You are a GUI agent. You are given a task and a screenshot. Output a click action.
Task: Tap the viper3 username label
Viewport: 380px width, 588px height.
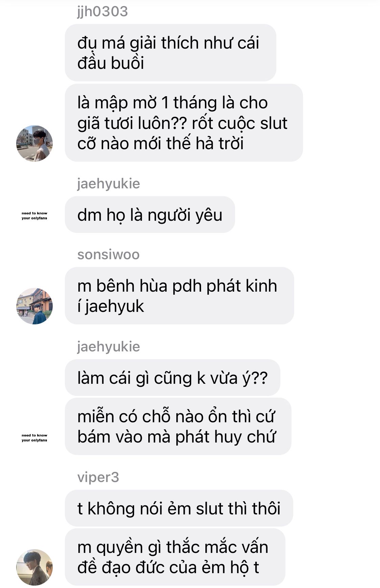coord(98,477)
